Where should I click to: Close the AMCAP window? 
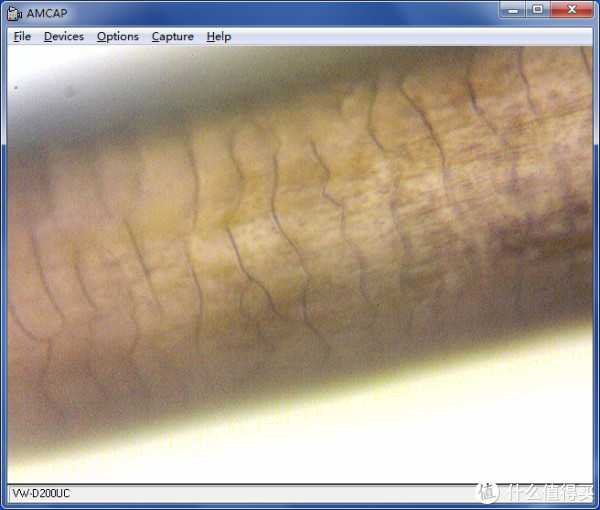pyautogui.click(x=572, y=10)
